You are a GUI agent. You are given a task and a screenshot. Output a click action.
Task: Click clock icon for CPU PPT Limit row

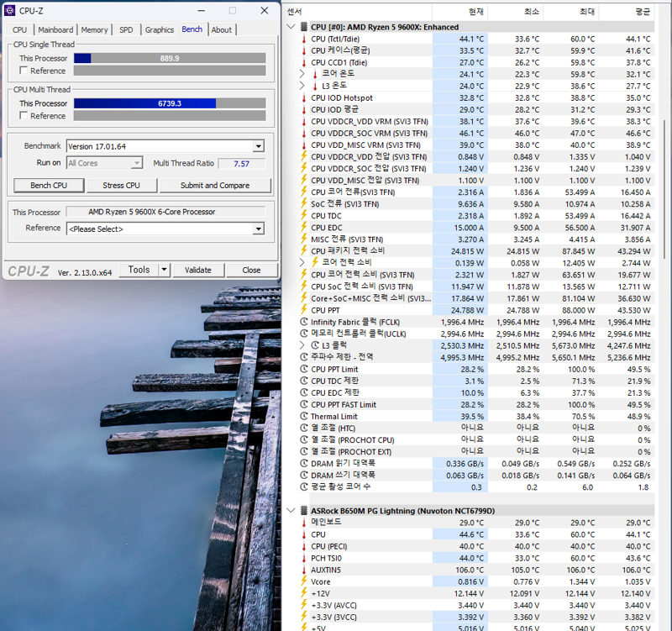(x=304, y=369)
